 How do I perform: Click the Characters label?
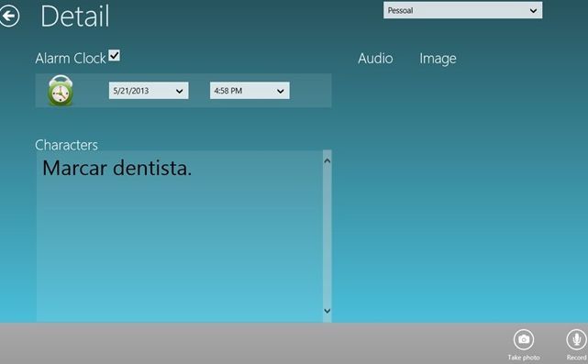pos(66,145)
